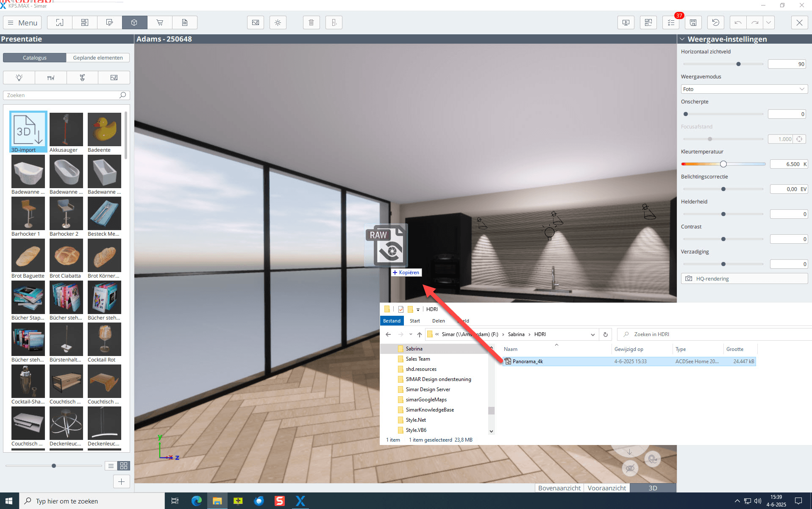
Task: Click the Kleurtemperatuur slider handle
Action: pos(723,164)
